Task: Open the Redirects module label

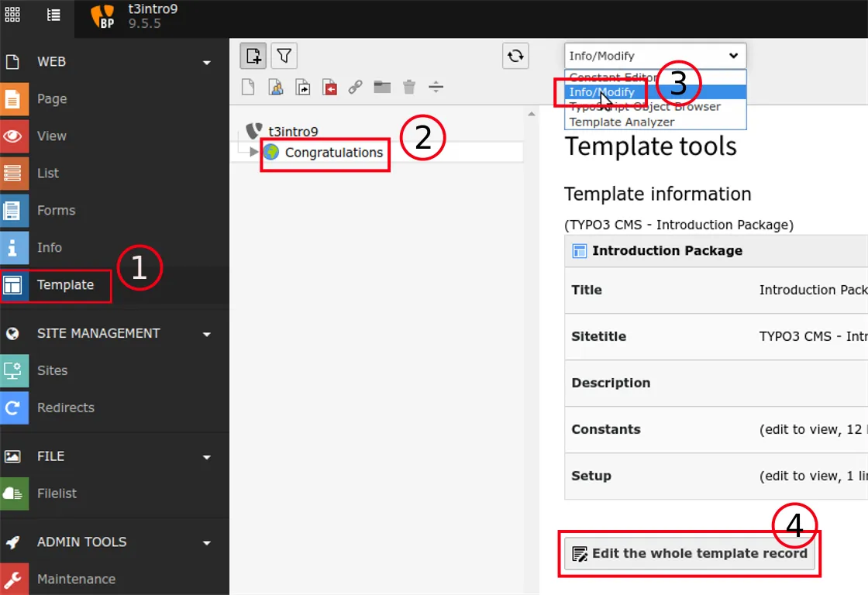Action: coord(65,408)
